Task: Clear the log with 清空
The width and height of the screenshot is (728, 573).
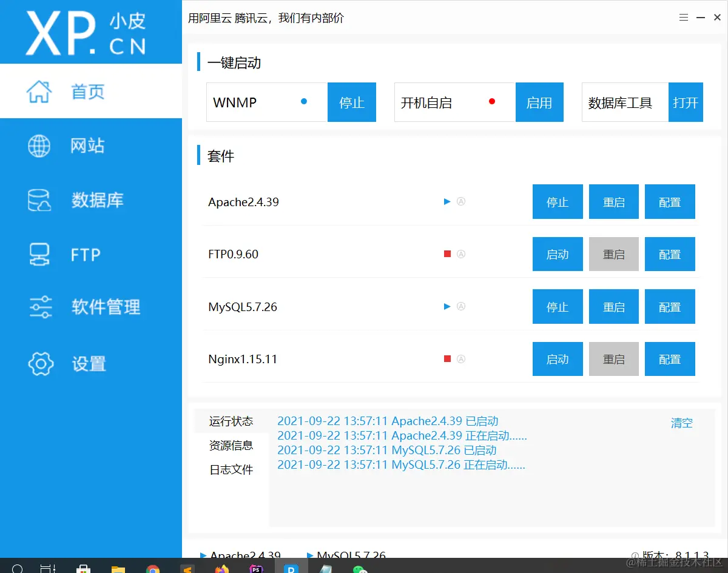Action: [681, 423]
